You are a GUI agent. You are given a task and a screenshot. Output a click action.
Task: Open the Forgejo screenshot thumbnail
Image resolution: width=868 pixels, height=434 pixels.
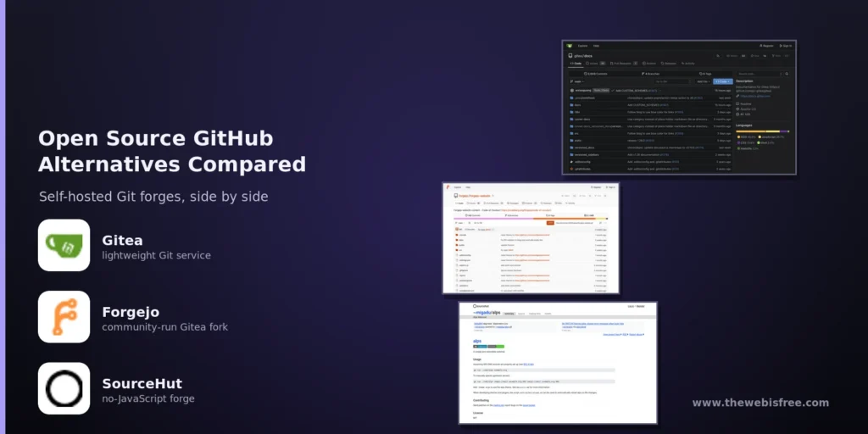(x=531, y=238)
